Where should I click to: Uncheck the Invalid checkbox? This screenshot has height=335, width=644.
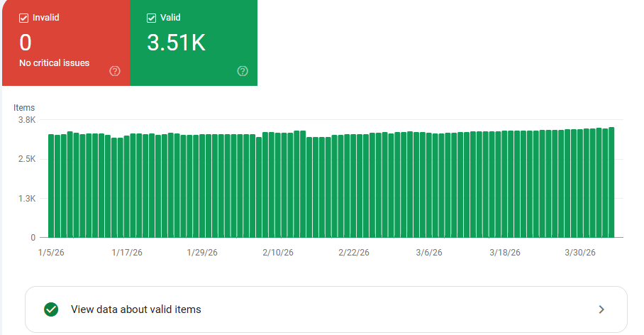[23, 18]
